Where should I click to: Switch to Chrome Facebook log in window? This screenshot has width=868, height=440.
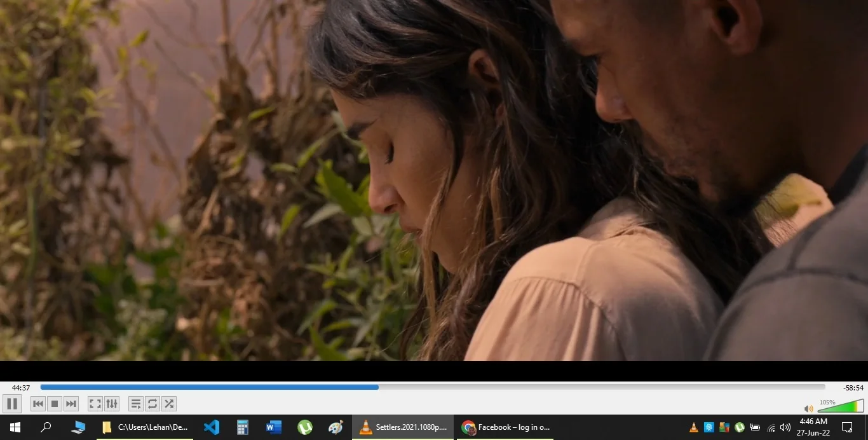[x=505, y=427]
